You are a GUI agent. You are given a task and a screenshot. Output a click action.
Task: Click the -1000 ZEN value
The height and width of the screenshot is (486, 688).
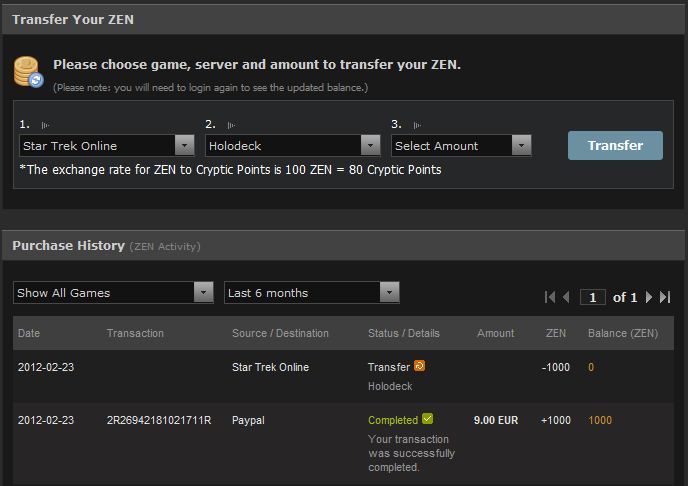click(x=555, y=367)
